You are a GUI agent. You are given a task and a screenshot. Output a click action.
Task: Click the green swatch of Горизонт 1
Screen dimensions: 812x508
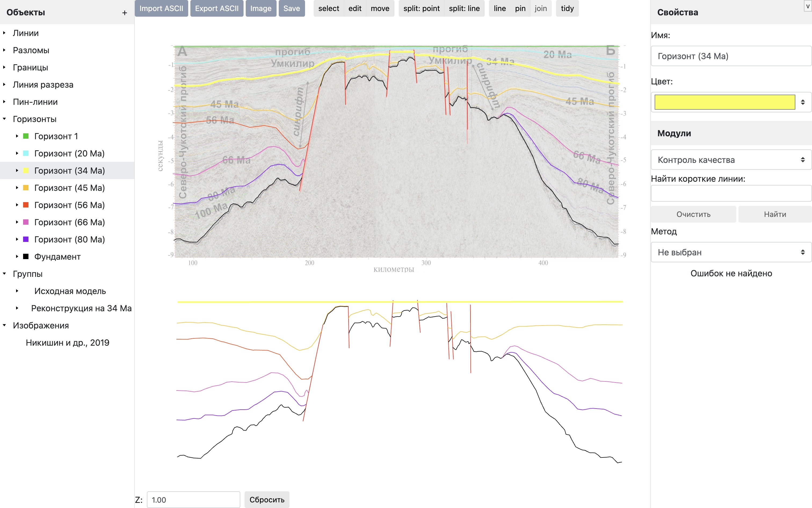pos(26,136)
